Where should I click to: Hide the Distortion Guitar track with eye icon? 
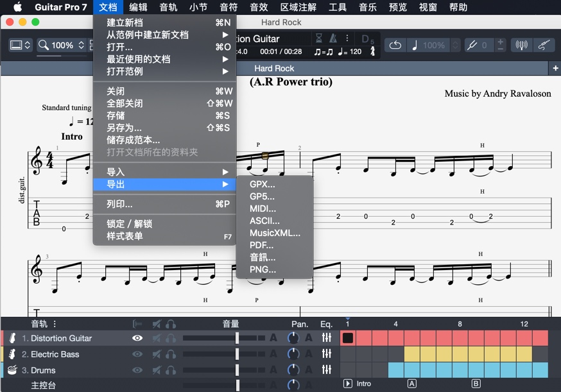pos(137,338)
